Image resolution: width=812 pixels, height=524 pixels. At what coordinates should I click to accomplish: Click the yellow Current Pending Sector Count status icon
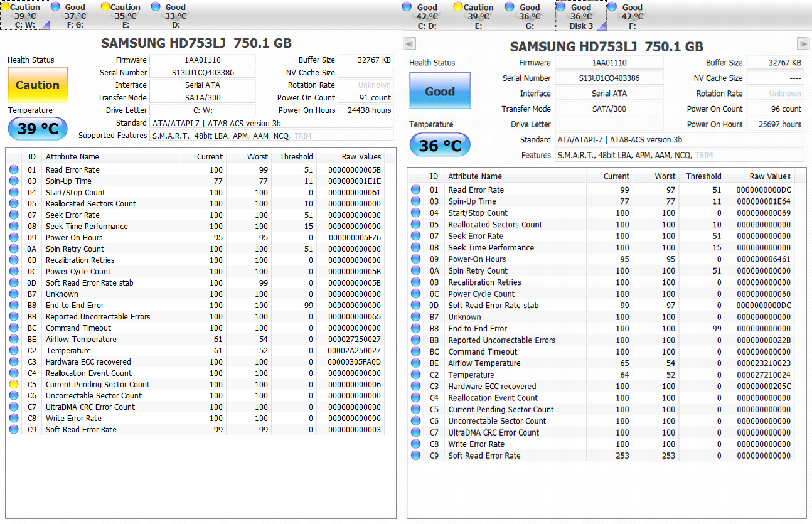(x=14, y=384)
